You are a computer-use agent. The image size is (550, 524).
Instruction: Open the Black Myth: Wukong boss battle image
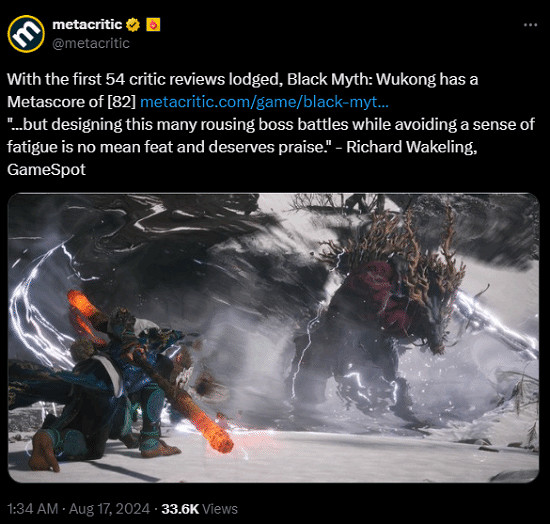[x=274, y=338]
